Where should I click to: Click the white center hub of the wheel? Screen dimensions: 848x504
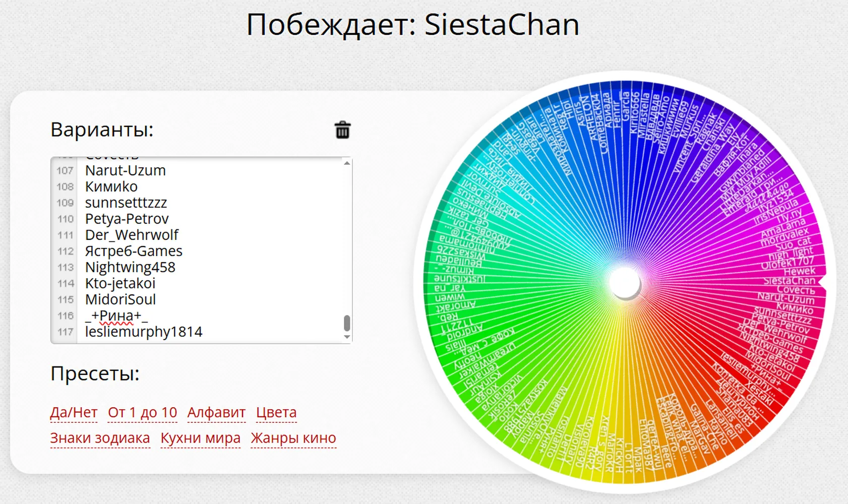tap(625, 282)
